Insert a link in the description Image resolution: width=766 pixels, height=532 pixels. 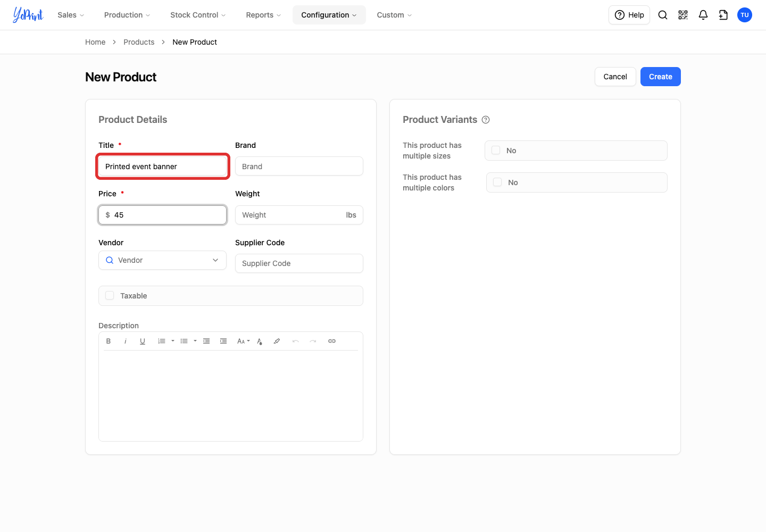click(332, 341)
